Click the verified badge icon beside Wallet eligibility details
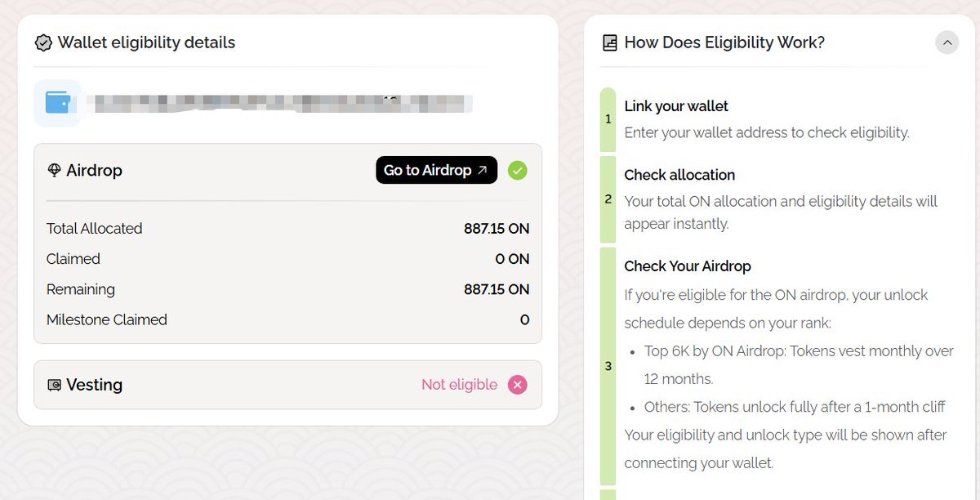The image size is (980, 500). [43, 43]
